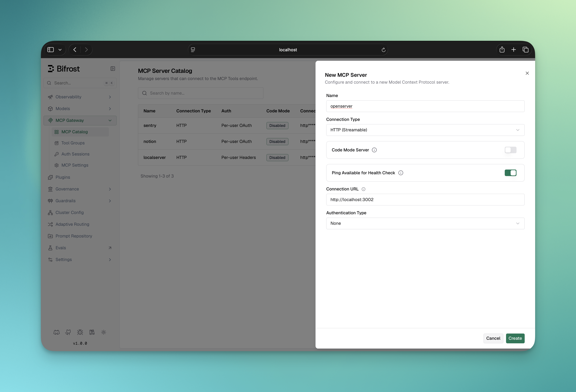Expand the Settings menu chevron
576x392 pixels.
tap(110, 260)
